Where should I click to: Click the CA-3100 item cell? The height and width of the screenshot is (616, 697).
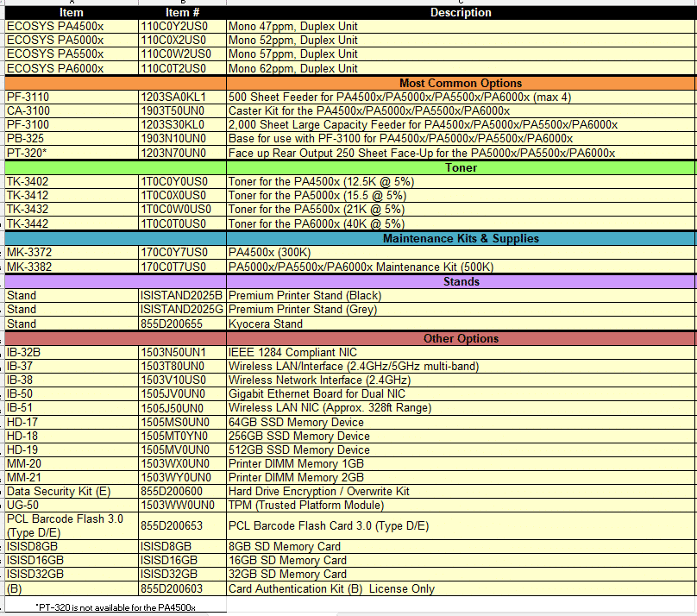click(28, 111)
